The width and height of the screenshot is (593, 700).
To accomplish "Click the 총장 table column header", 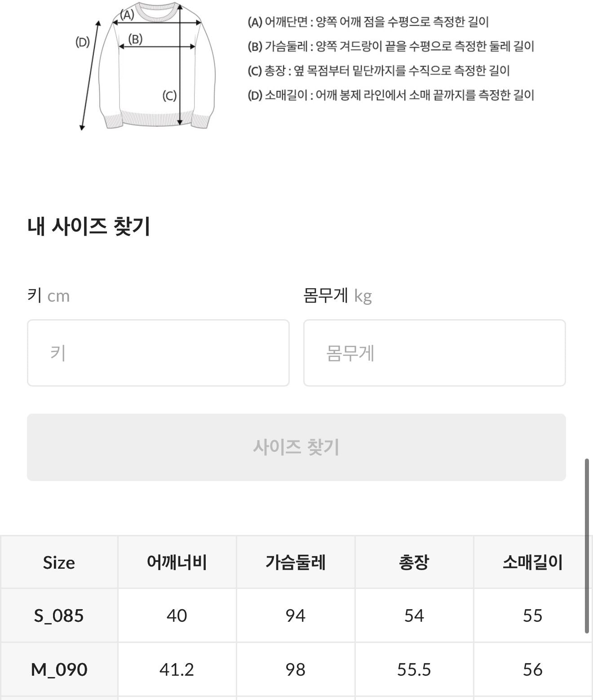I will [x=414, y=562].
